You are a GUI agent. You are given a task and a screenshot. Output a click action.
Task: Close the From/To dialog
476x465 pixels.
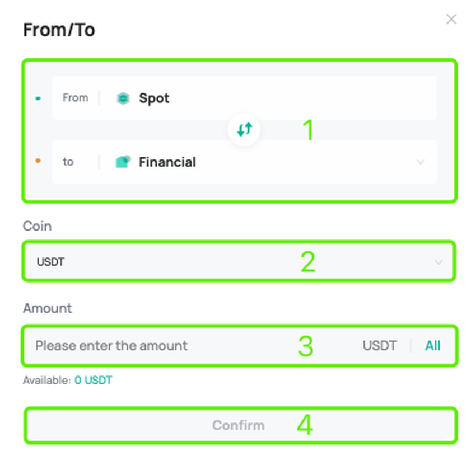451,20
